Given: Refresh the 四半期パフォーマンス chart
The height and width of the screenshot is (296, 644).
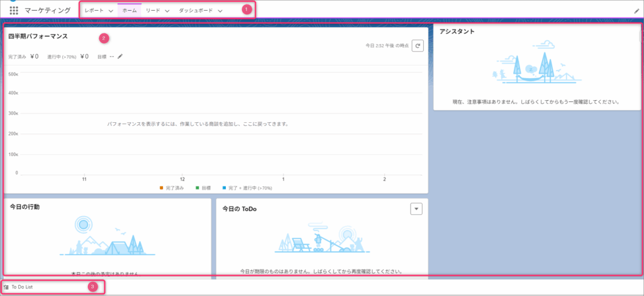Looking at the screenshot, I should coord(418,45).
